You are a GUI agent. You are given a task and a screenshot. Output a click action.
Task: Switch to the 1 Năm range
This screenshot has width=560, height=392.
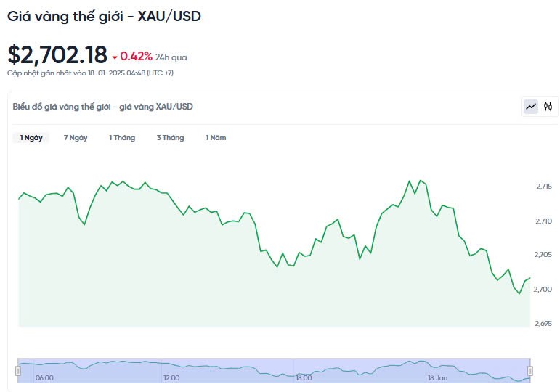pyautogui.click(x=216, y=138)
